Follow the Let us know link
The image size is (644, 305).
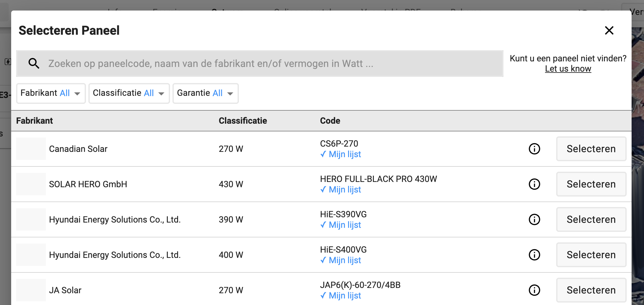[x=568, y=69]
